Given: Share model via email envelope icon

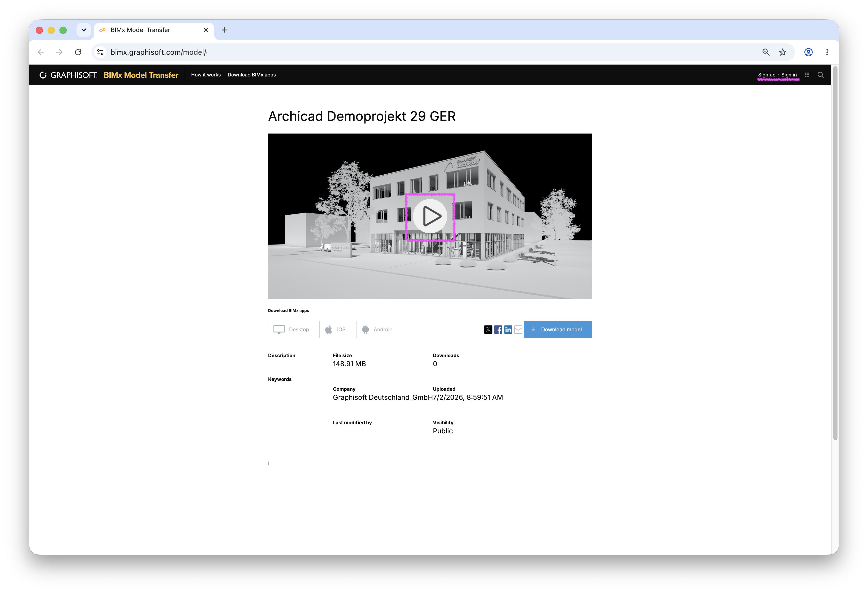Looking at the screenshot, I should click(x=518, y=330).
